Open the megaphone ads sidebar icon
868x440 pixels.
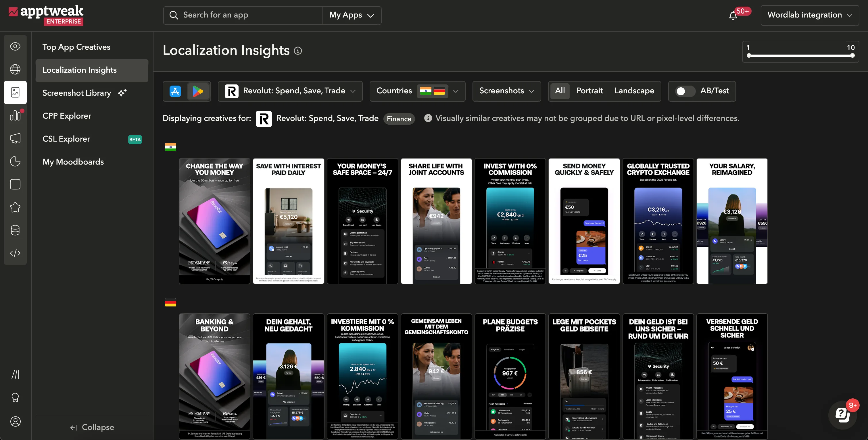pyautogui.click(x=15, y=138)
